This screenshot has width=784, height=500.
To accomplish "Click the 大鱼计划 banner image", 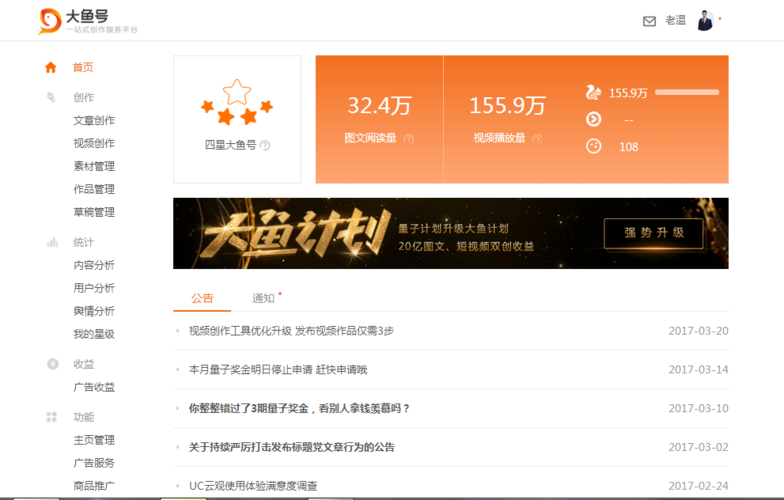I will click(450, 234).
